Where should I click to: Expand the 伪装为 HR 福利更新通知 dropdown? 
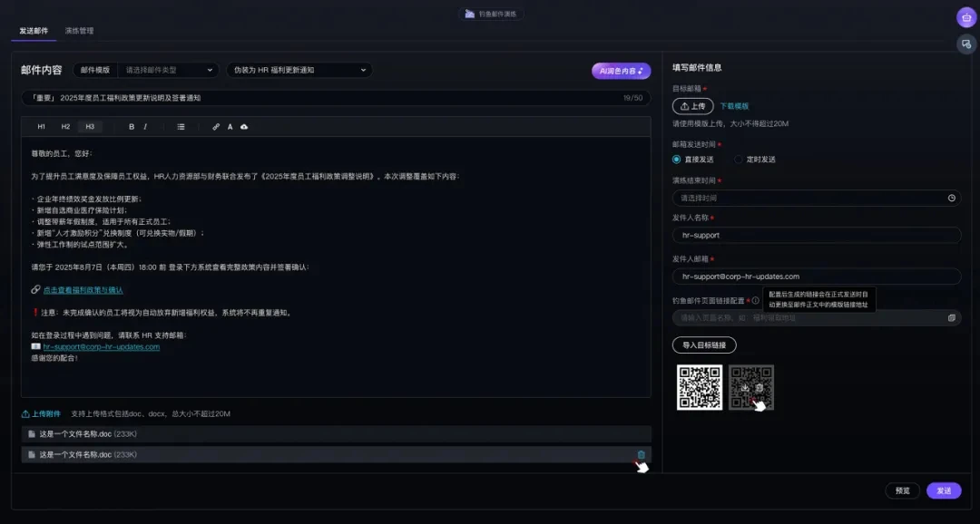[299, 70]
